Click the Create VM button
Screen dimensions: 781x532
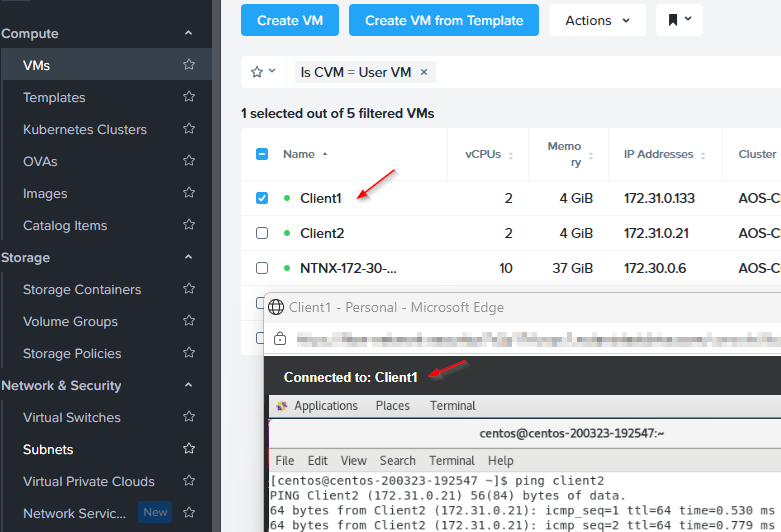tap(290, 20)
